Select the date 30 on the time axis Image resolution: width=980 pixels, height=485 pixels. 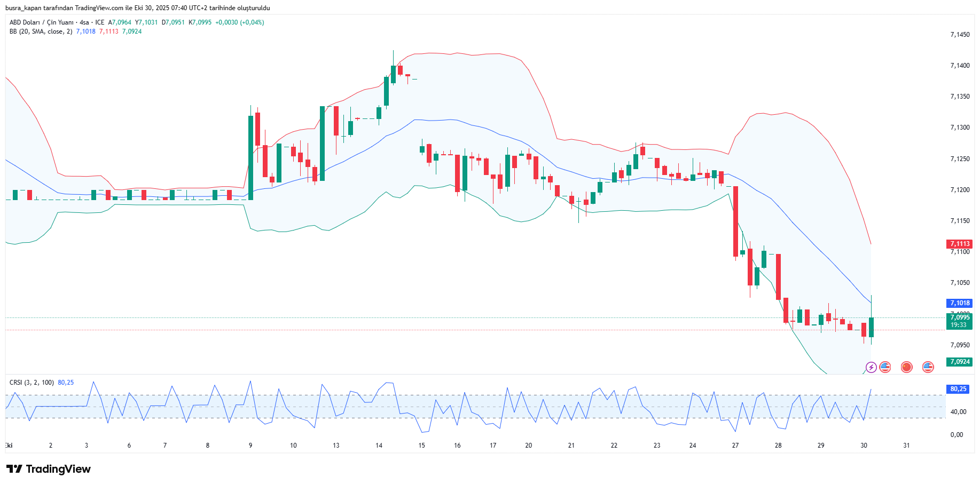(x=864, y=445)
